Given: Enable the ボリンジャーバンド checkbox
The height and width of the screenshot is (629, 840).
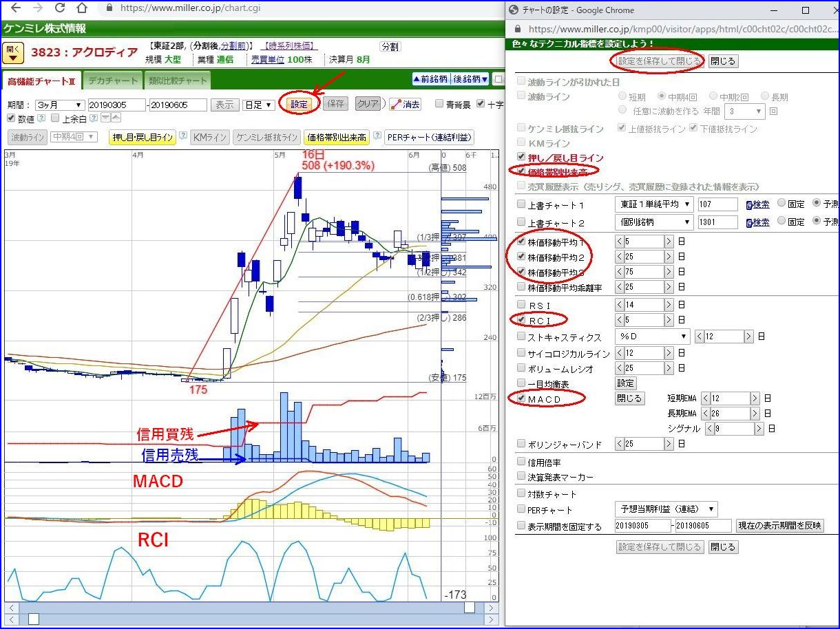Looking at the screenshot, I should click(521, 445).
